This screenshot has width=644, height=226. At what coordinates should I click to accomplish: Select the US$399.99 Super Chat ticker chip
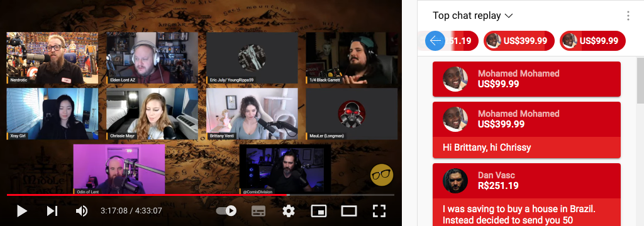tap(519, 41)
